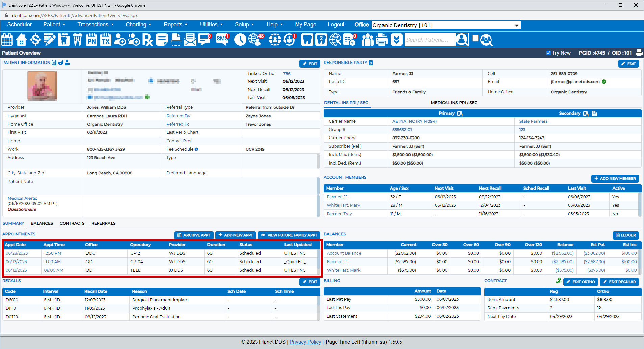Click the SMS messages icon

pos(222,40)
